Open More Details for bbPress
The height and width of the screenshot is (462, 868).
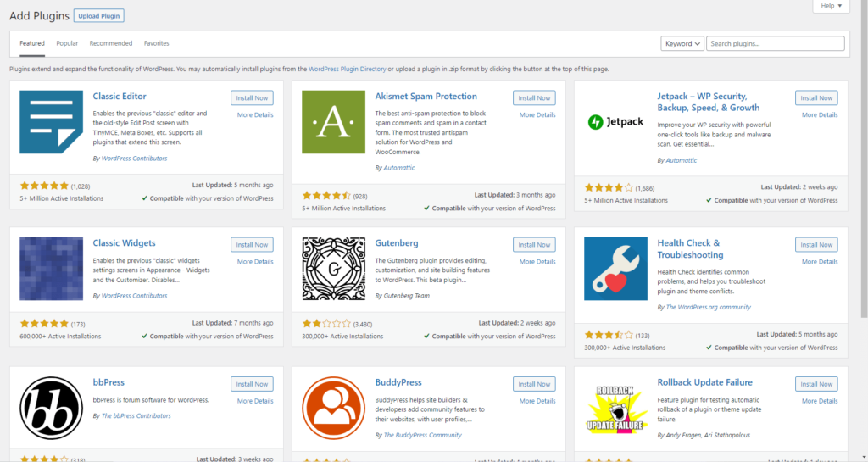[255, 401]
